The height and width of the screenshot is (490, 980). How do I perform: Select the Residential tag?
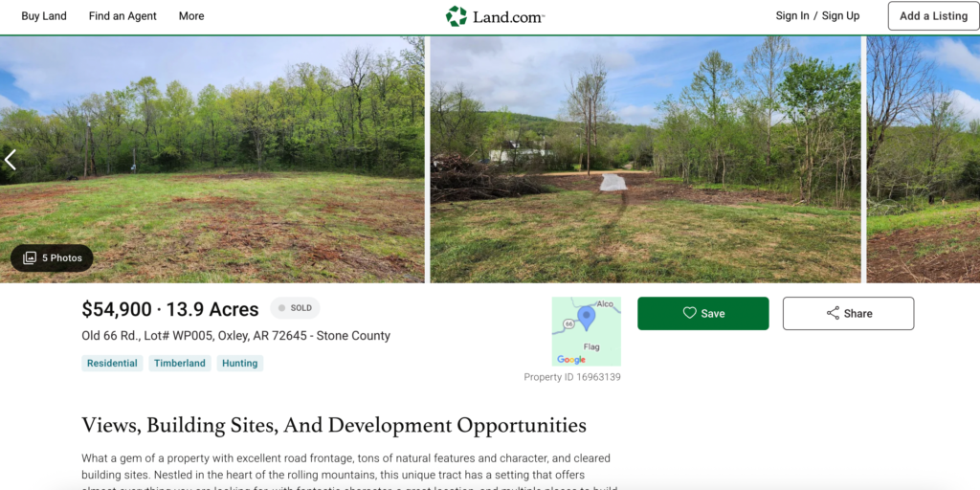tap(113, 363)
